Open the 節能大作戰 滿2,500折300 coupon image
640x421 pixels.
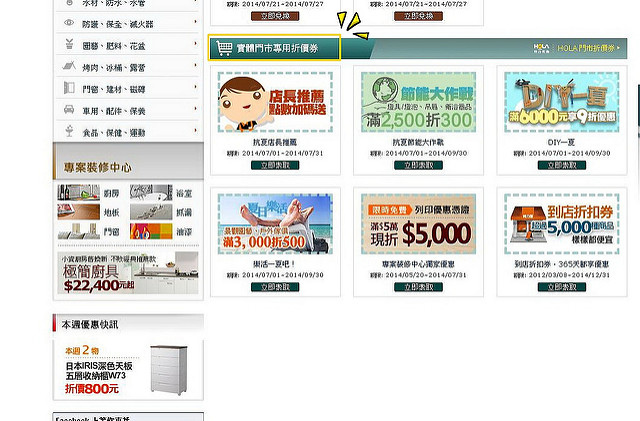tap(418, 102)
